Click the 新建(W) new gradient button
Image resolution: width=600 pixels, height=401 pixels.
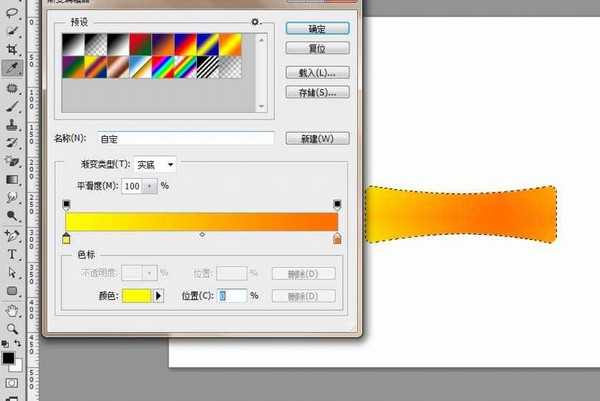coord(316,138)
